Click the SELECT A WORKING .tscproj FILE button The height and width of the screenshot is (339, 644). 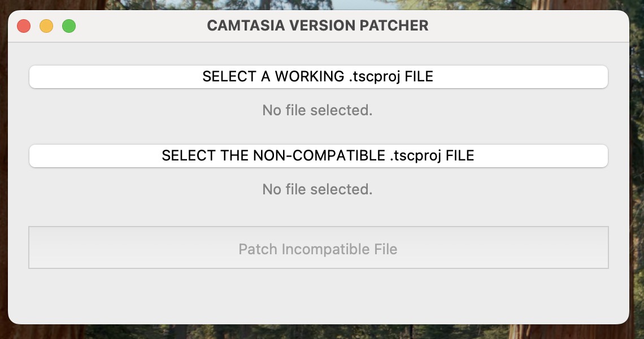click(x=318, y=77)
